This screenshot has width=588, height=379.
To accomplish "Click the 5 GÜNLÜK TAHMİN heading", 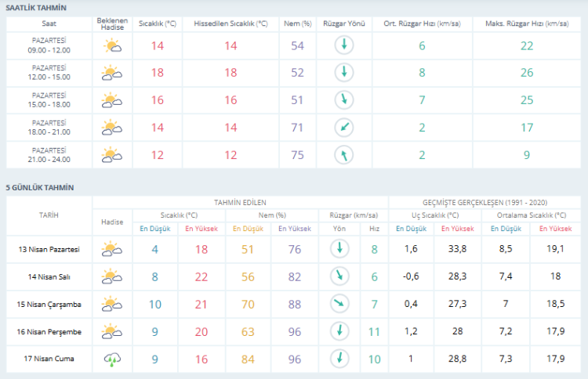I will (39, 188).
